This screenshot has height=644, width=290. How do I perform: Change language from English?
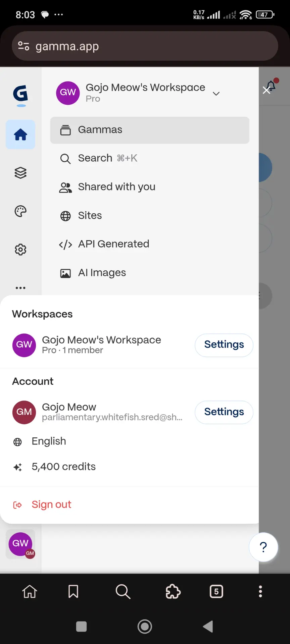click(x=129, y=441)
